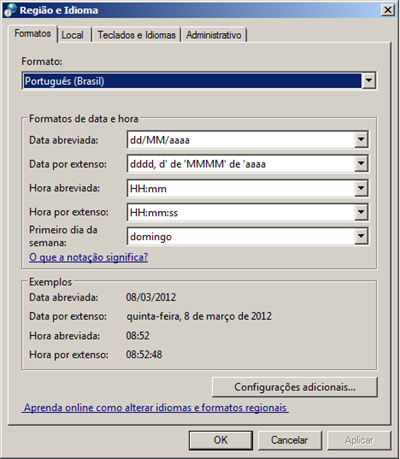Image resolution: width=400 pixels, height=459 pixels.
Task: Click the globe icon in title bar
Action: coord(10,10)
